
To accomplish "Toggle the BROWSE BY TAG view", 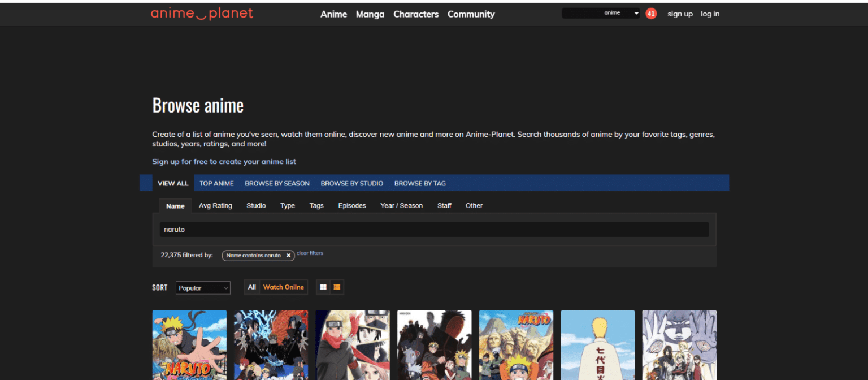I will coord(420,183).
